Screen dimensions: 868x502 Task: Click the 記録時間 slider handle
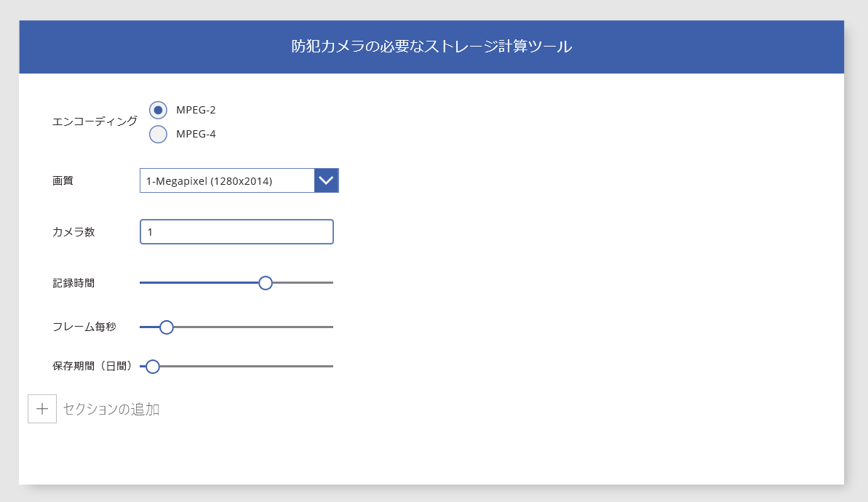266,282
